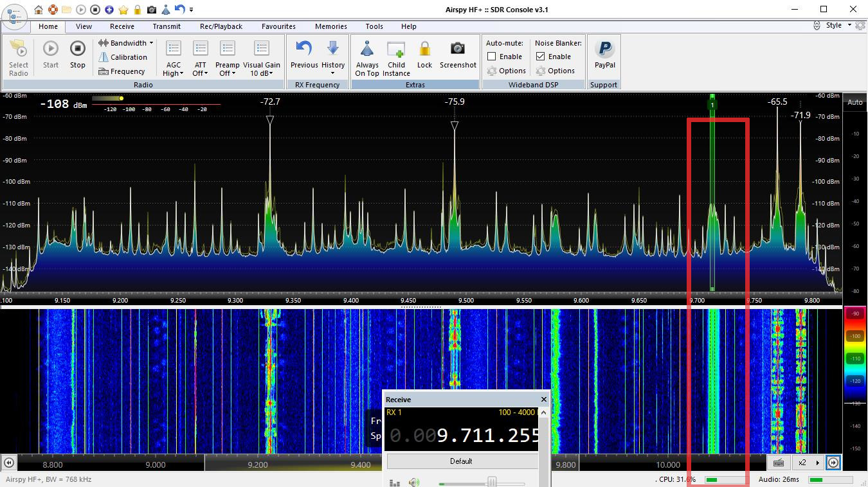The width and height of the screenshot is (868, 487).
Task: Open the application menu orb button
Action: [14, 15]
